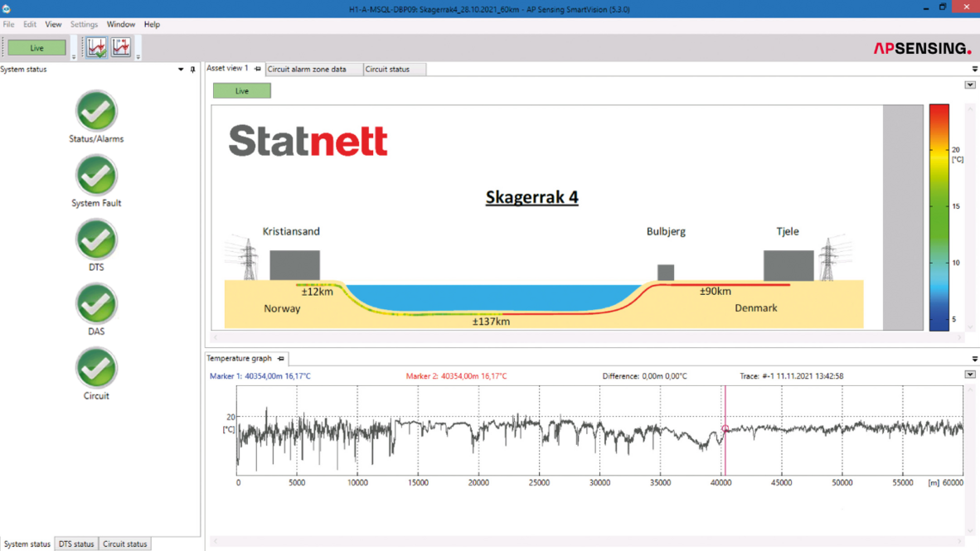Expand the Asset view options dropdown at top right
Viewport: 980px width, 551px height.
pos(970,84)
